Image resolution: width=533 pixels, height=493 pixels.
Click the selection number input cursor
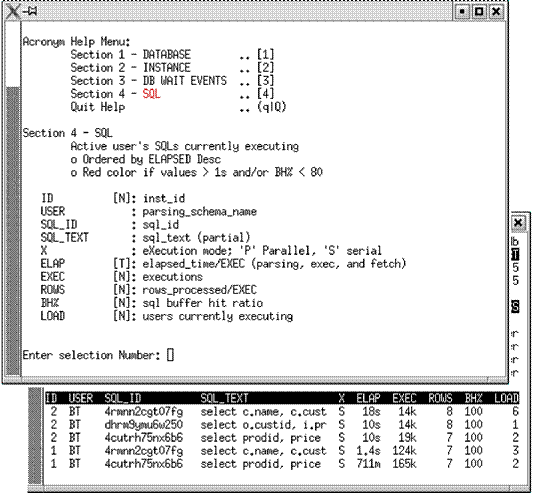pos(170,355)
